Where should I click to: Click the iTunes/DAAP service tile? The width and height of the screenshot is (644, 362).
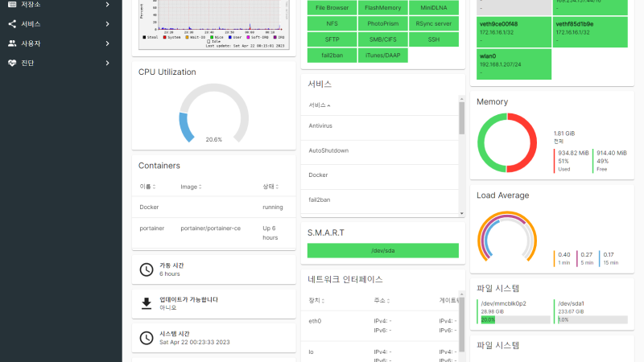pos(383,56)
